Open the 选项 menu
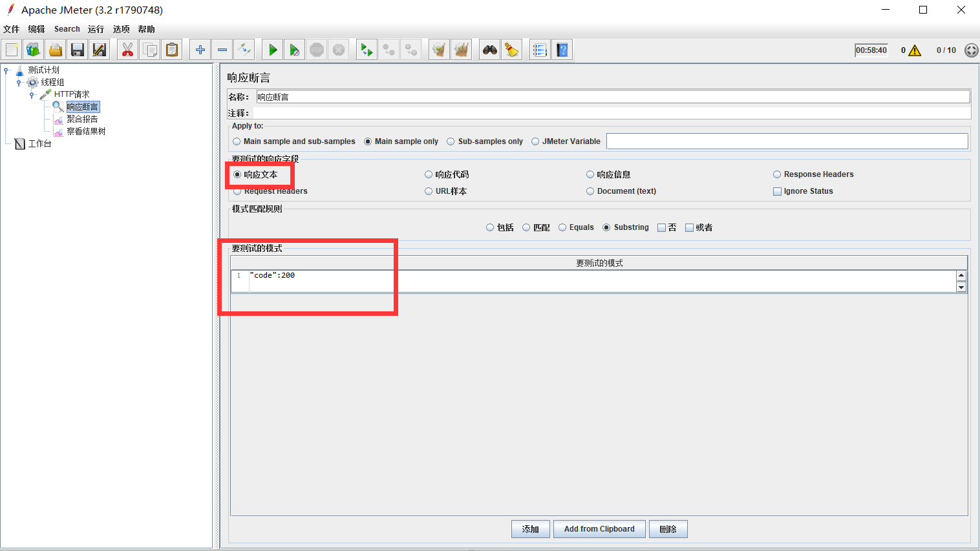 [121, 29]
